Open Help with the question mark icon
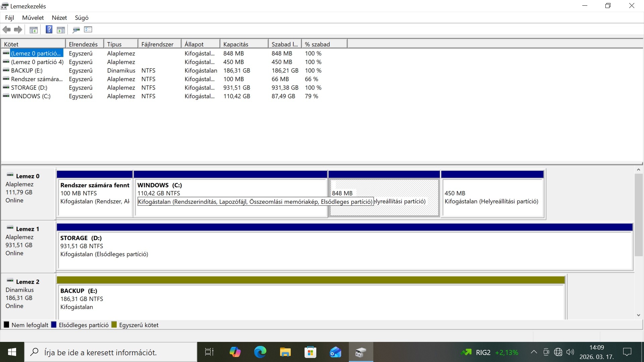This screenshot has height=362, width=644. pyautogui.click(x=49, y=29)
